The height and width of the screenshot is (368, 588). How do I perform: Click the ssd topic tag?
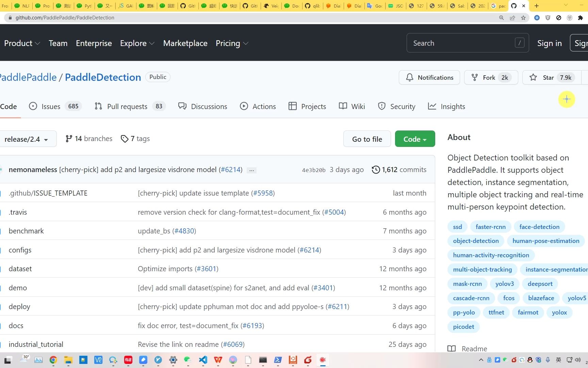tap(457, 227)
